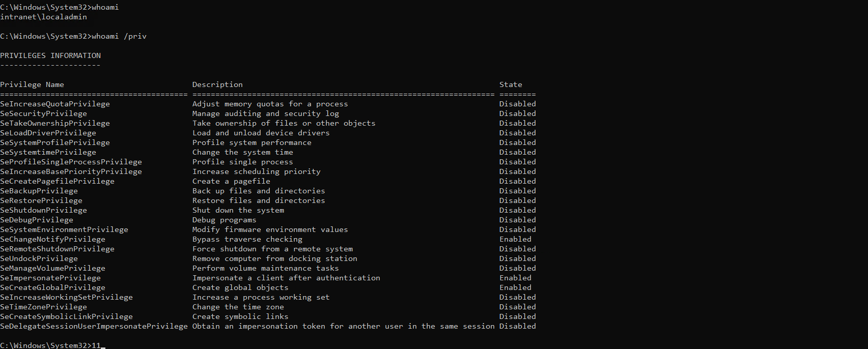This screenshot has height=349, width=868.
Task: Click 'Debug programs' description text
Action: 224,220
